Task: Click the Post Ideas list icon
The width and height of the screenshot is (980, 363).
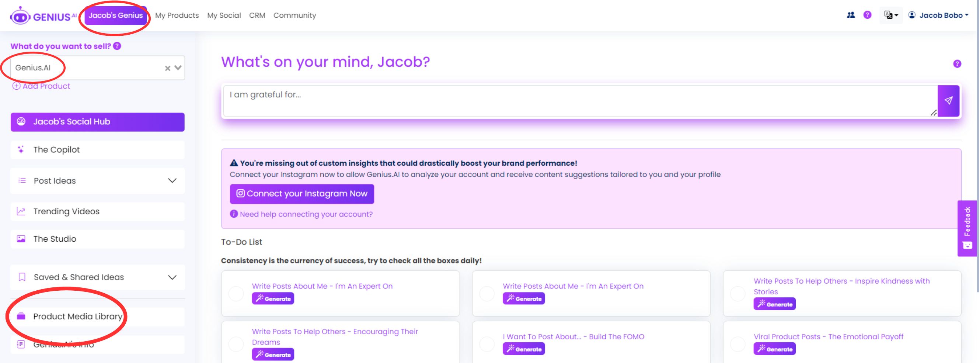Action: pyautogui.click(x=22, y=180)
